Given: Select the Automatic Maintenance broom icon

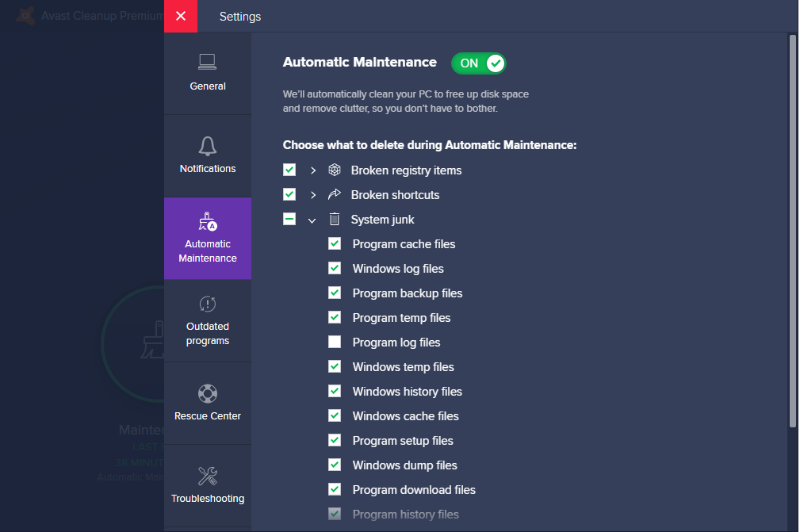Looking at the screenshot, I should coord(208,221).
